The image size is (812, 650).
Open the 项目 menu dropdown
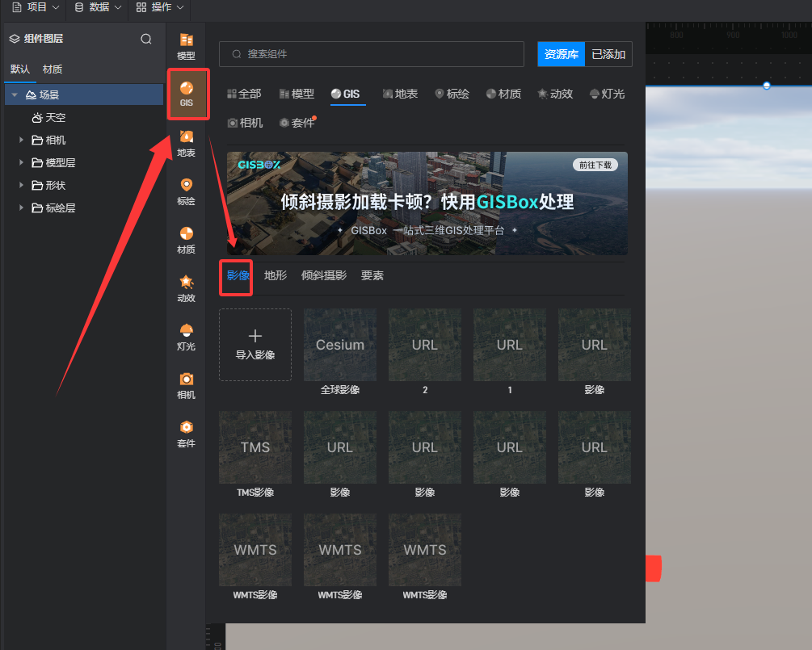[36, 7]
